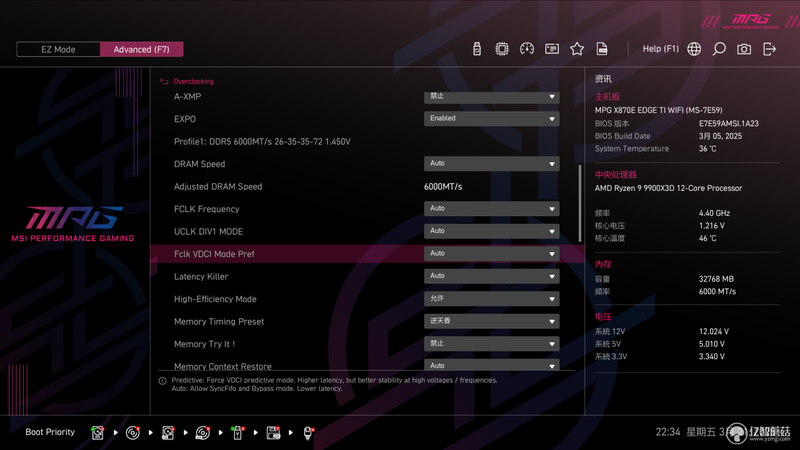
Task: Click the search magnifier icon
Action: [x=719, y=49]
